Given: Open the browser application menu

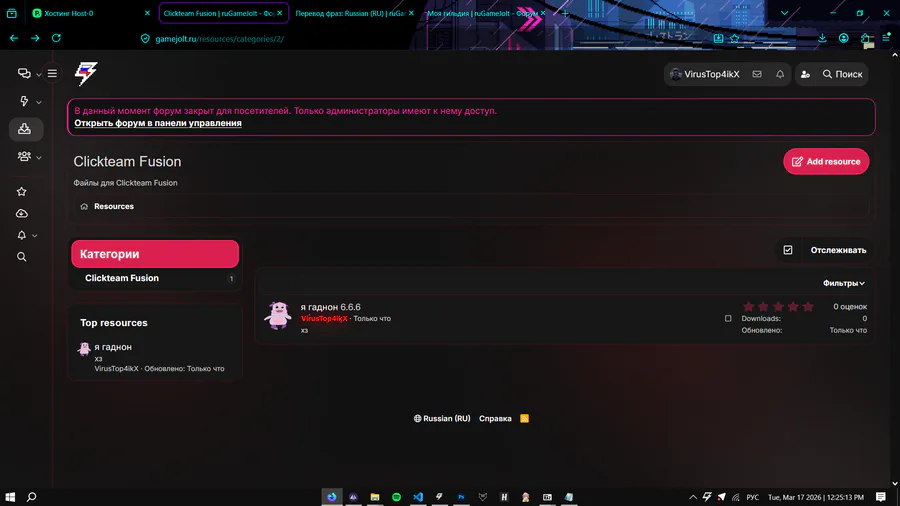Looking at the screenshot, I should coord(886,38).
